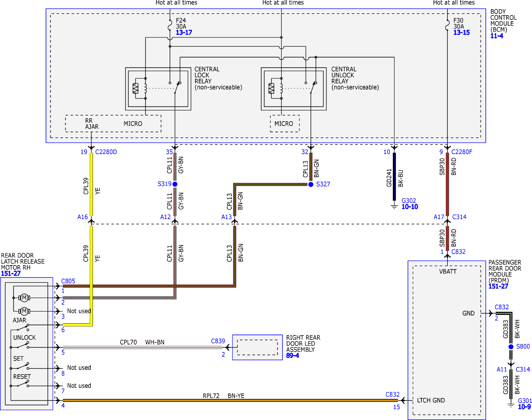Click the Central Unlock Relay label
Image resolution: width=532 pixels, height=420 pixels.
pos(355,78)
